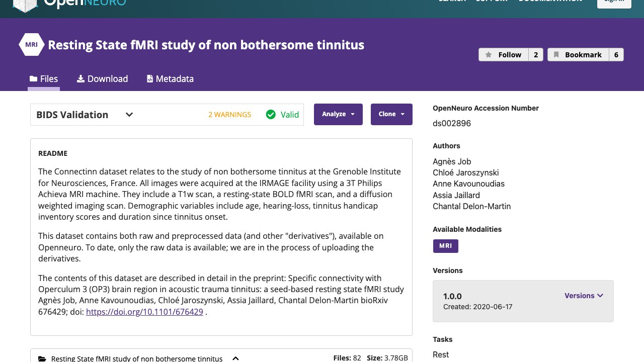644x362 pixels.
Task: Click accession number ds002896
Action: point(452,123)
